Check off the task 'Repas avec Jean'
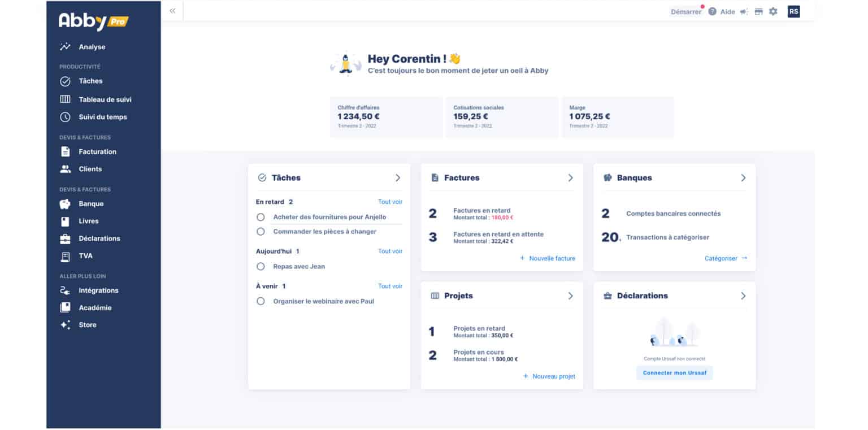The width and height of the screenshot is (868, 430). [x=261, y=266]
